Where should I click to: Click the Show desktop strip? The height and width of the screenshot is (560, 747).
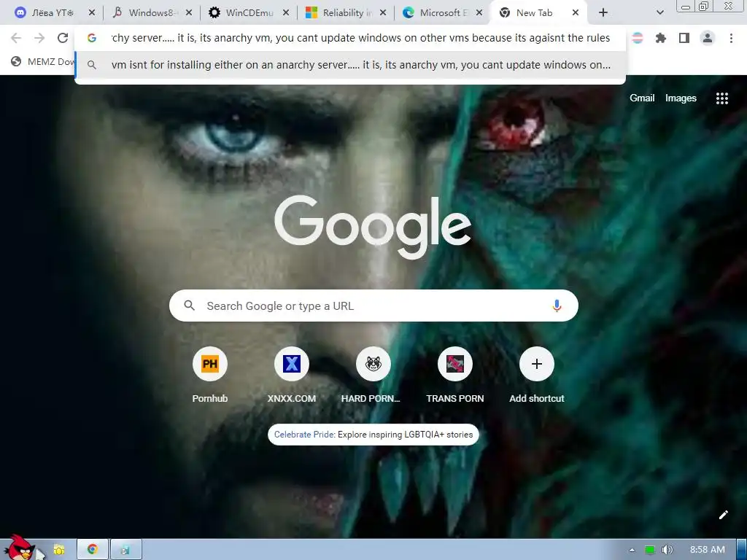pos(741,550)
